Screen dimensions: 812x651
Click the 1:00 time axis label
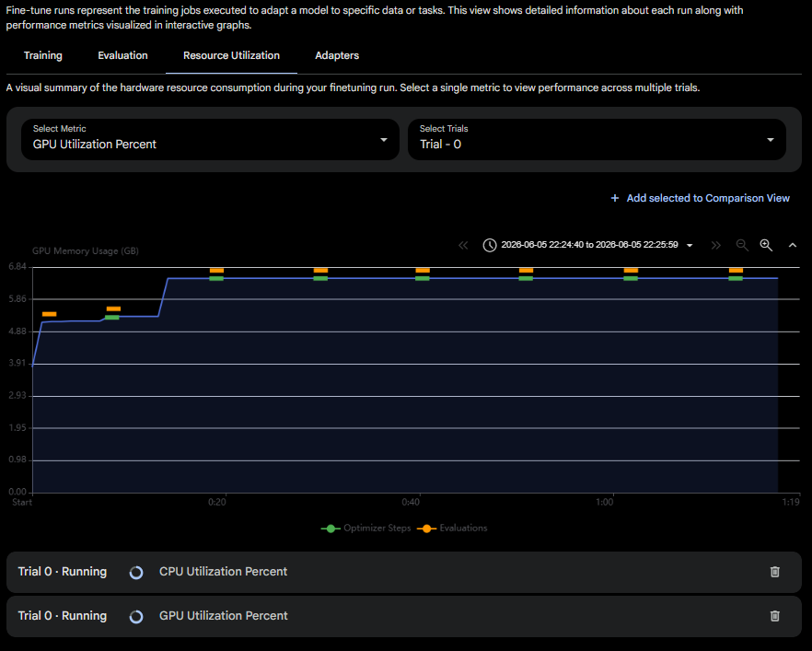pyautogui.click(x=604, y=502)
